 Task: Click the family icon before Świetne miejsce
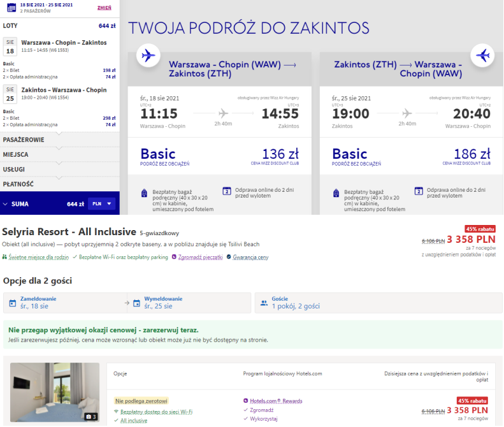point(4,257)
